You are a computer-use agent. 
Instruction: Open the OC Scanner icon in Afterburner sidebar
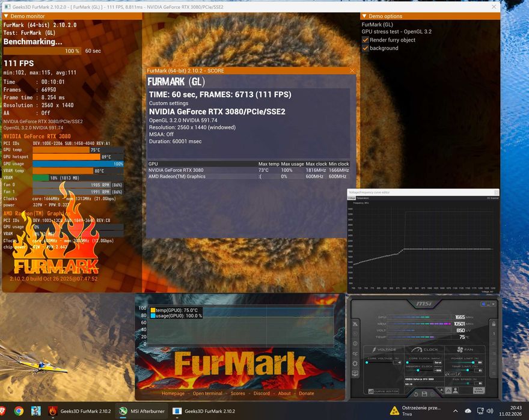pos(355,354)
